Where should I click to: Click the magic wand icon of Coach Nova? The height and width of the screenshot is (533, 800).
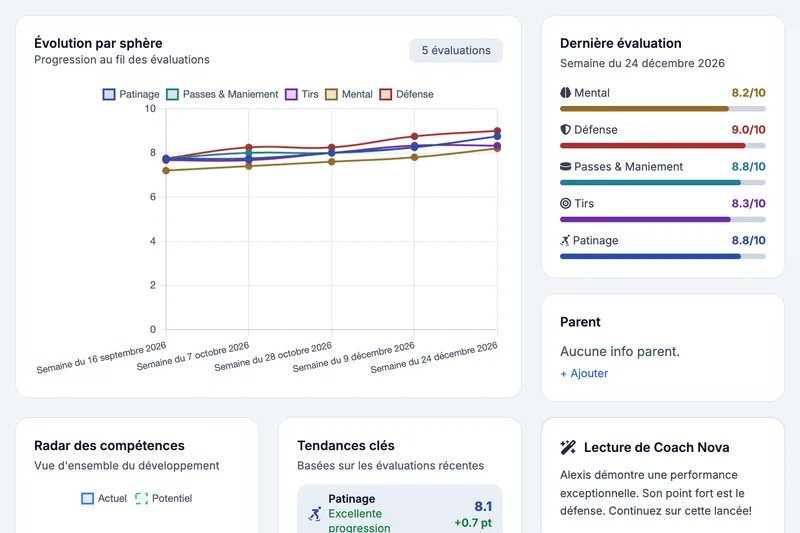coord(568,447)
